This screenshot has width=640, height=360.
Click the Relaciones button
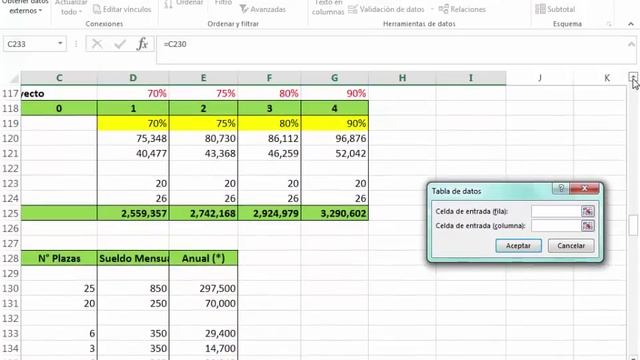(x=462, y=9)
